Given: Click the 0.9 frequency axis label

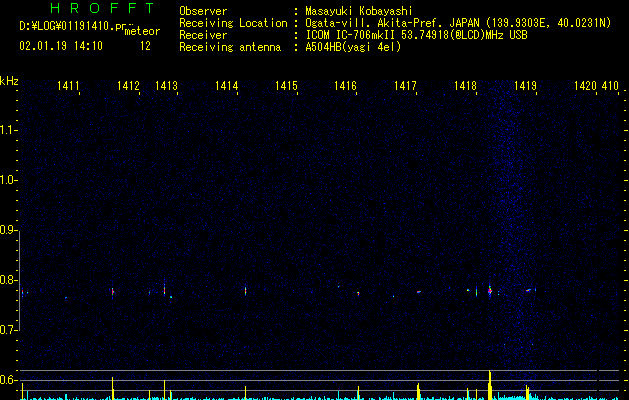Looking at the screenshot, I should tap(8, 230).
